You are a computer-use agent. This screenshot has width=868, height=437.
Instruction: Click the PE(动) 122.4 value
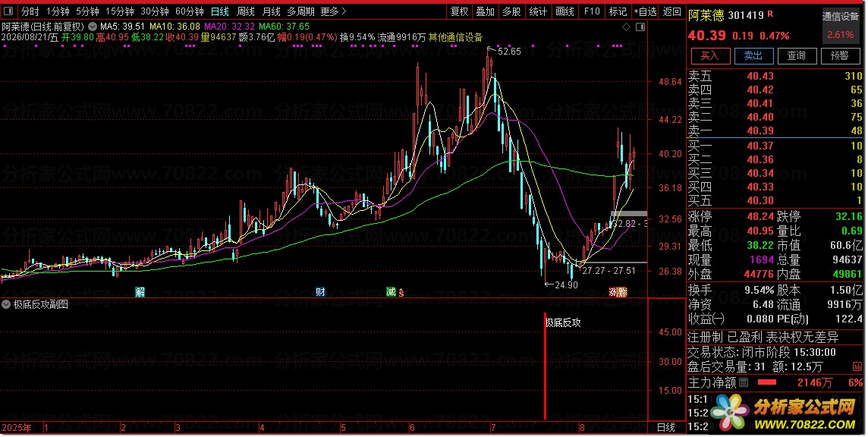pos(850,319)
